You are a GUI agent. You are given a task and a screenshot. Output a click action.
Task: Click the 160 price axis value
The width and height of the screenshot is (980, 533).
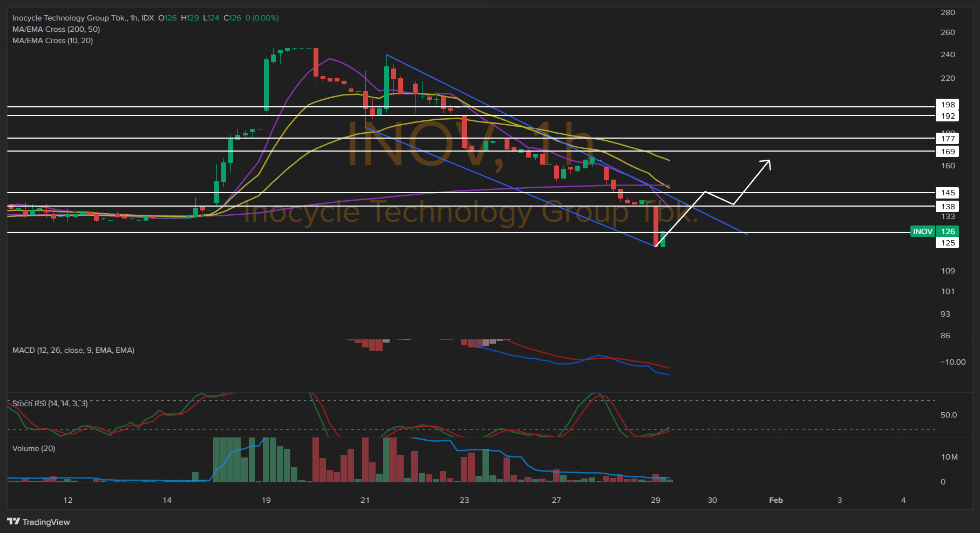coord(948,166)
